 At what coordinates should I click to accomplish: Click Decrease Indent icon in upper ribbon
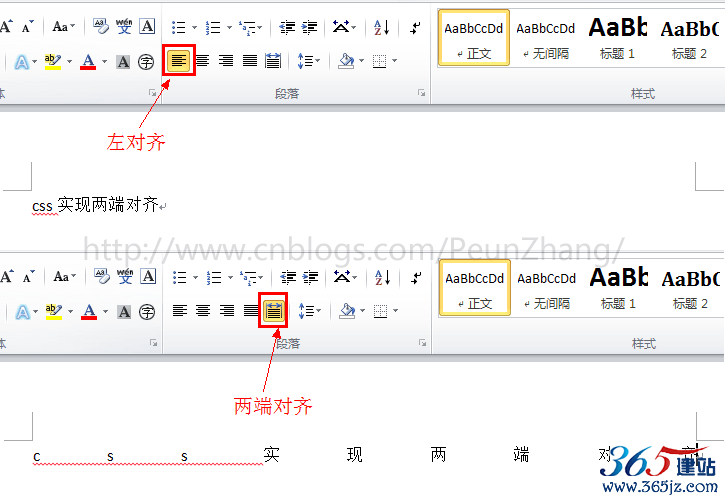coord(287,27)
